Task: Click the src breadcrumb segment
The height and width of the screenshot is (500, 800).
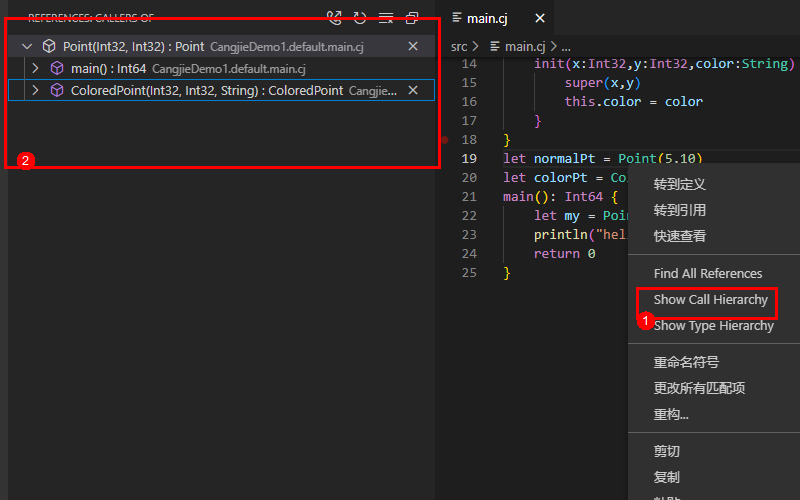Action: click(459, 46)
